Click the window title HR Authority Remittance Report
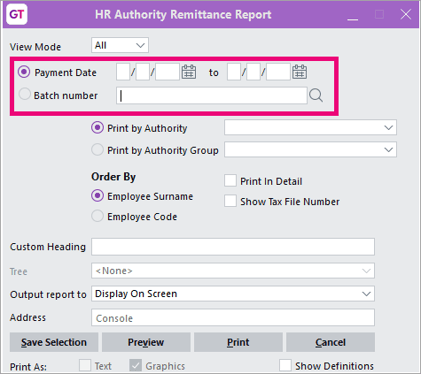421x374 pixels. click(183, 15)
